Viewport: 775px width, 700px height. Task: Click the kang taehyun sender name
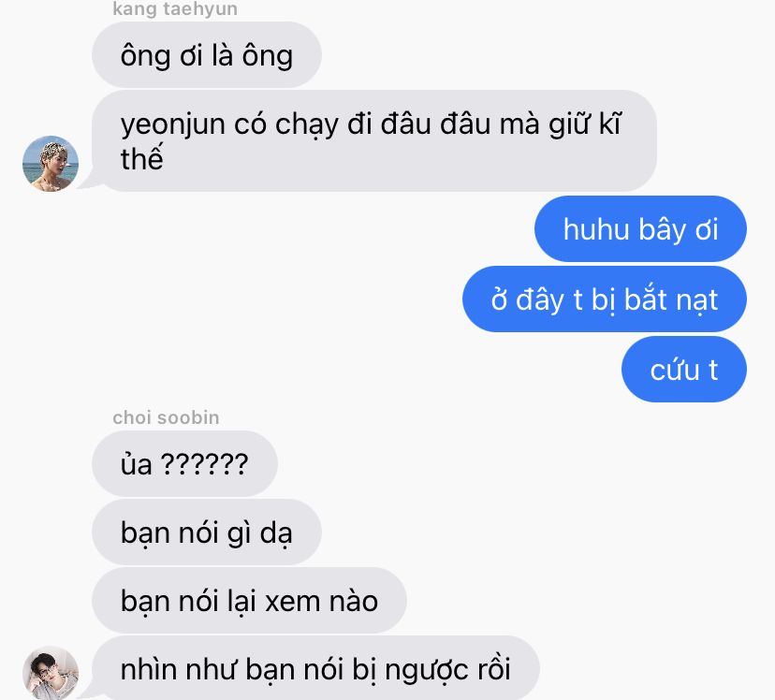tap(175, 9)
